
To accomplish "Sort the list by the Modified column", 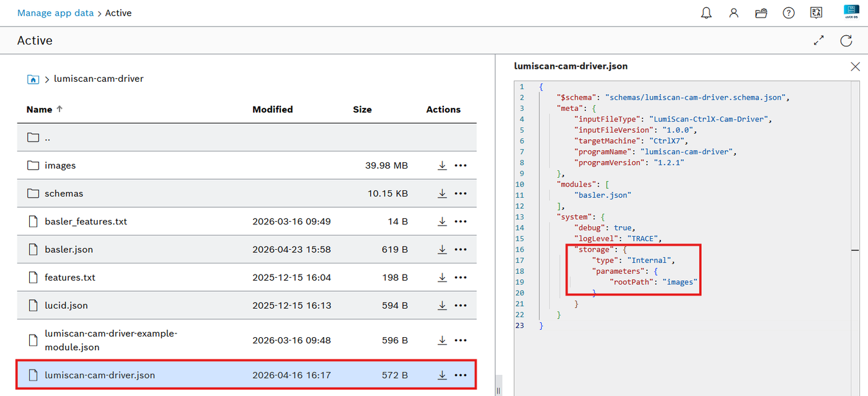I will click(x=272, y=109).
